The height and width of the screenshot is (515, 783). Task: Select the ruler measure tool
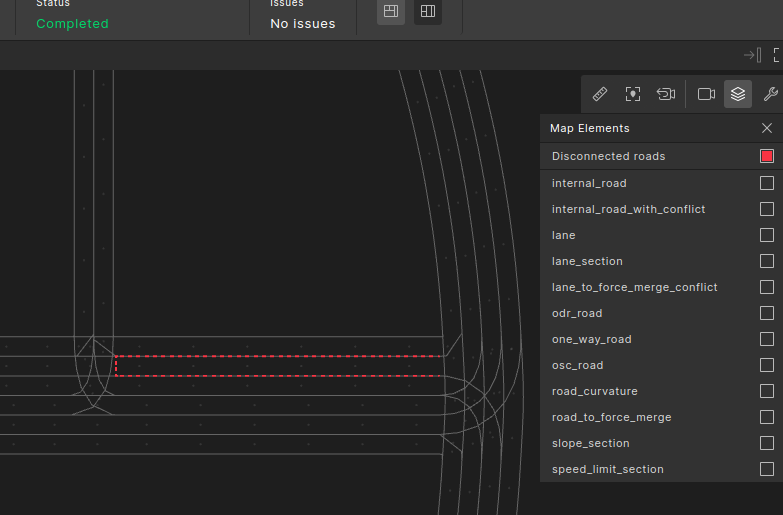tap(600, 94)
